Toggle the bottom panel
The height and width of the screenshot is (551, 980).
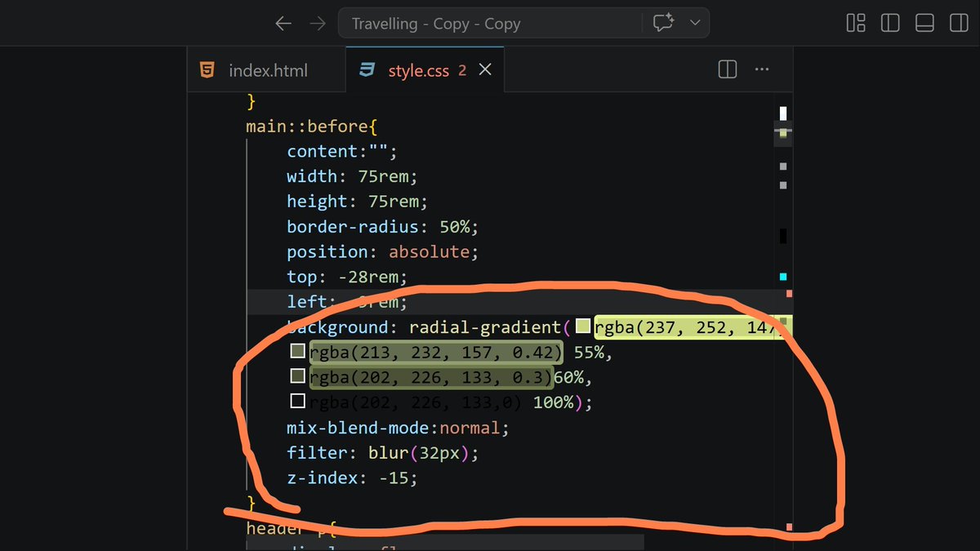coord(924,23)
